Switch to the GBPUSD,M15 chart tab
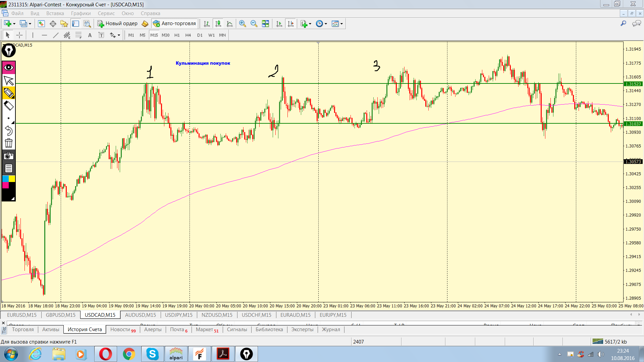This screenshot has height=362, width=644. (x=61, y=315)
